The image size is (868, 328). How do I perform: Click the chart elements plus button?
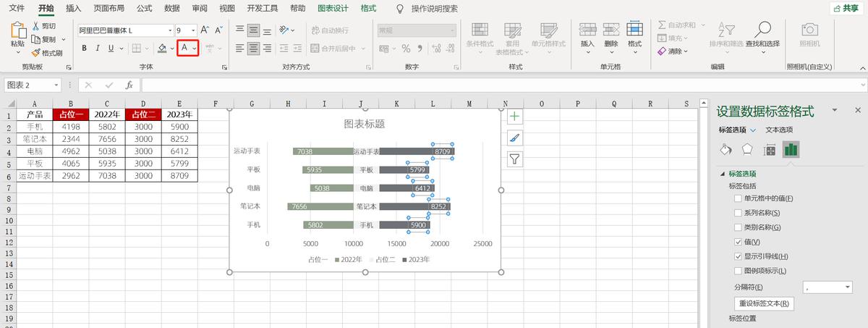point(514,117)
